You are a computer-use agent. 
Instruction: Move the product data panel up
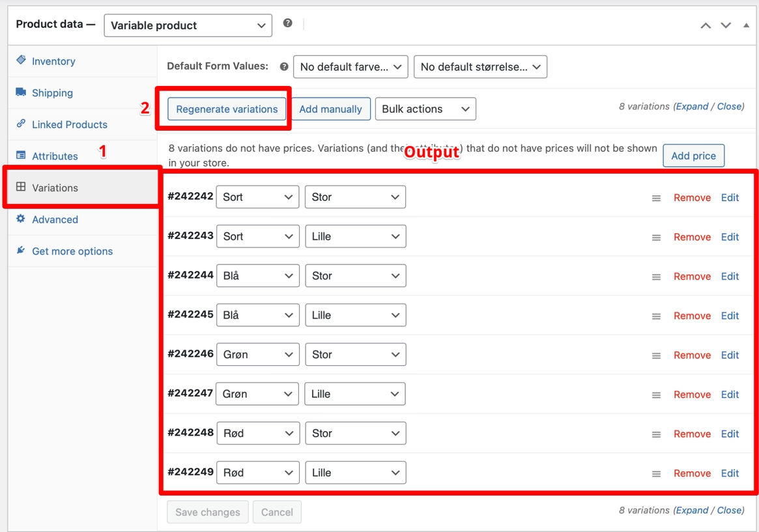point(706,25)
